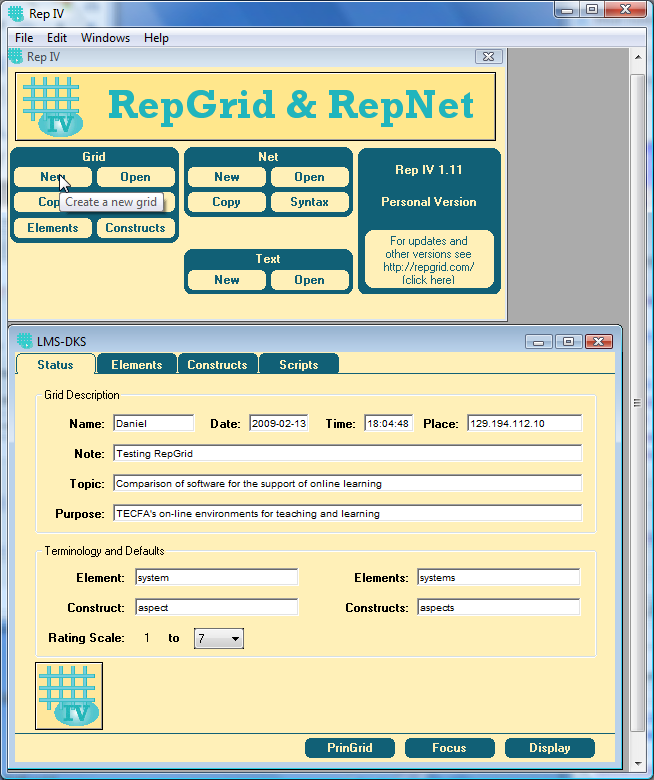Click the Topic input field
The image size is (654, 780).
347,484
